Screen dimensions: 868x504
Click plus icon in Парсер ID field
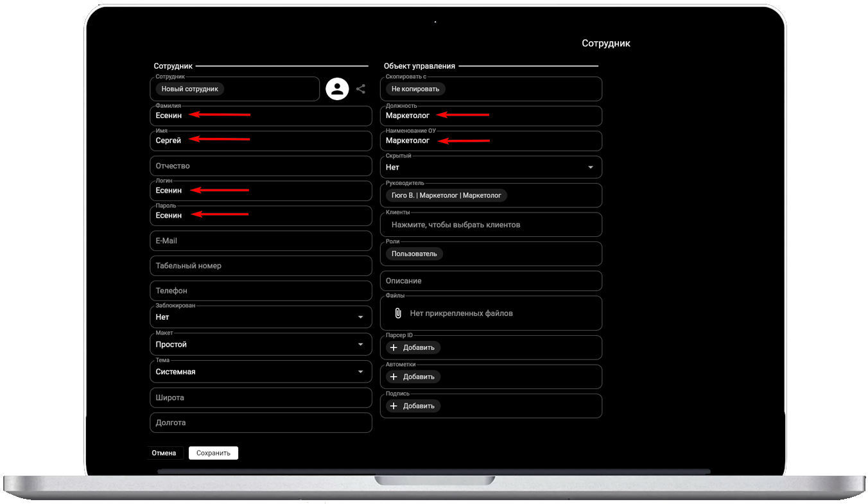click(x=394, y=347)
